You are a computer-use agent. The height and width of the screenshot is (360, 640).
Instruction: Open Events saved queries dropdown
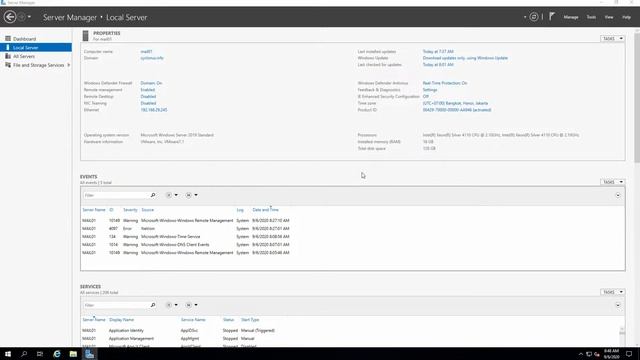[191, 195]
